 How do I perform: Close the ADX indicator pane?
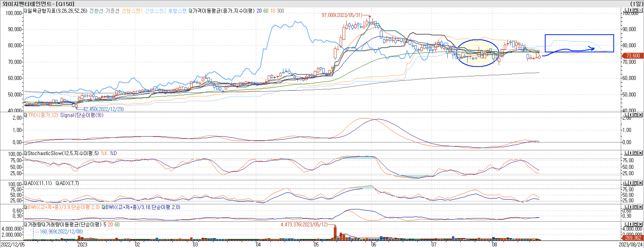[x=640, y=183]
